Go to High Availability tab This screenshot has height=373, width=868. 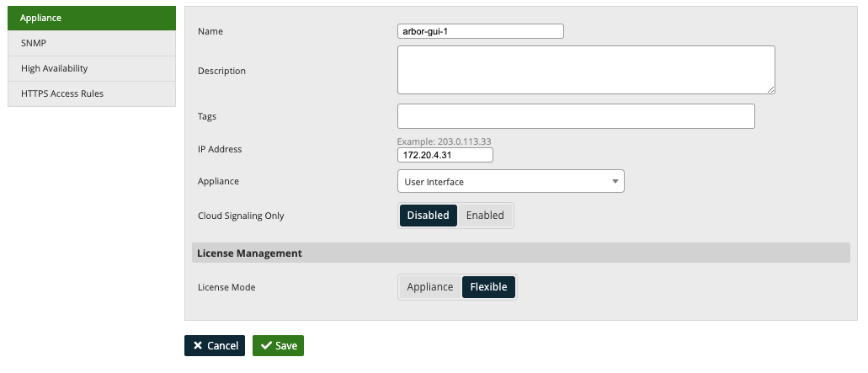click(91, 69)
